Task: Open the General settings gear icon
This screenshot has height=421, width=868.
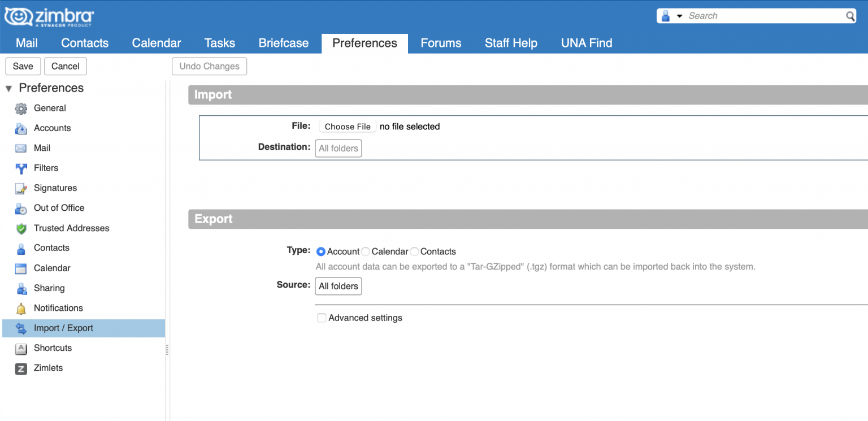Action: click(x=21, y=108)
